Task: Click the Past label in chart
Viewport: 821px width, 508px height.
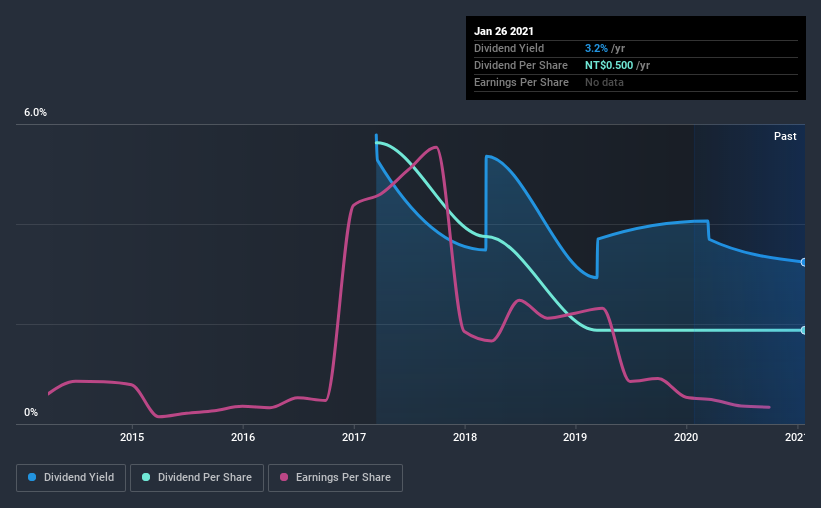Action: coord(785,136)
